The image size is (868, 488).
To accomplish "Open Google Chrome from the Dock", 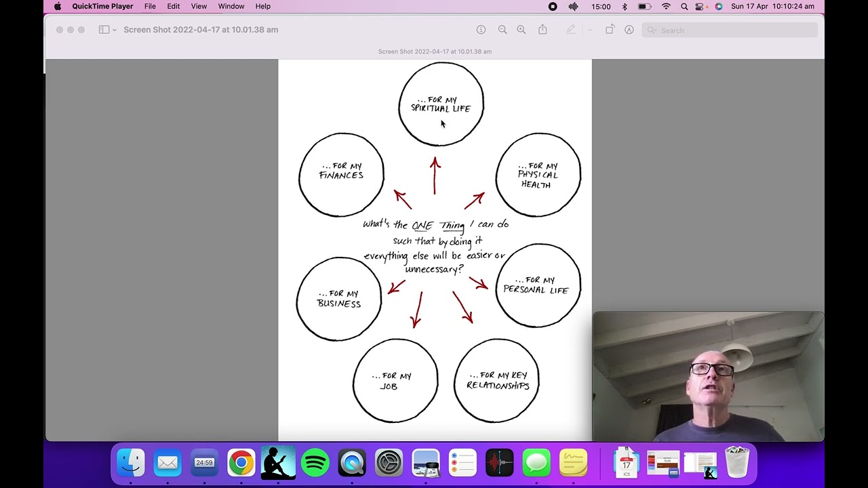I will [x=241, y=463].
